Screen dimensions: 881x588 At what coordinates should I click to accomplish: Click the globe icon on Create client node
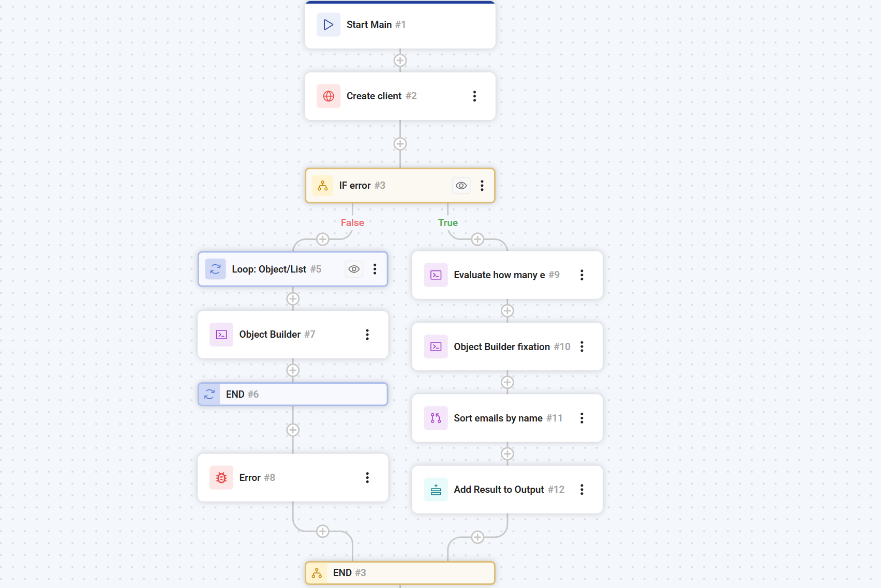point(328,96)
